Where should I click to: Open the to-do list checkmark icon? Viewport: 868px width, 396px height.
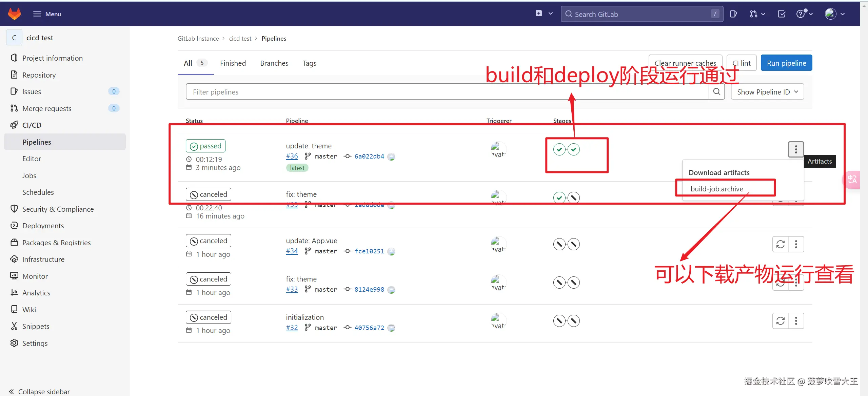(782, 14)
